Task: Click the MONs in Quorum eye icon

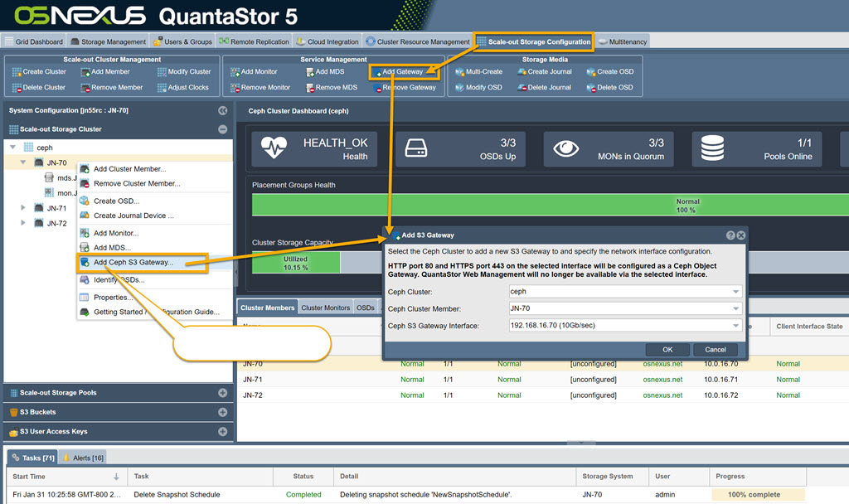Action: click(x=566, y=148)
